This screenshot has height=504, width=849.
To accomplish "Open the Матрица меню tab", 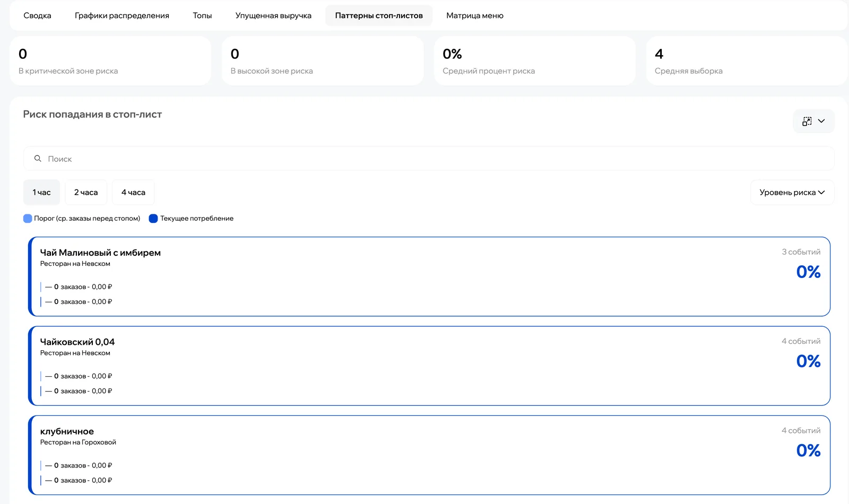I will click(475, 15).
